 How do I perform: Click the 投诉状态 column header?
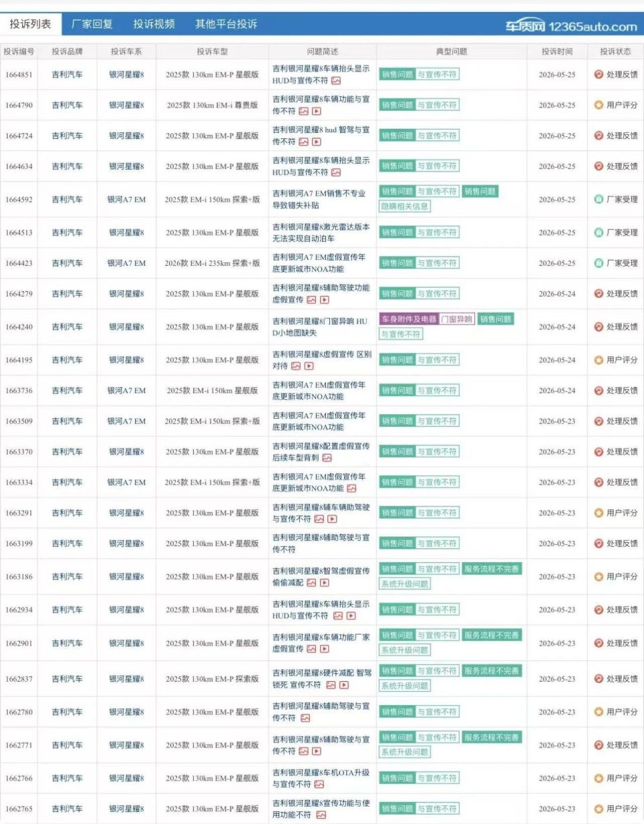coord(616,51)
